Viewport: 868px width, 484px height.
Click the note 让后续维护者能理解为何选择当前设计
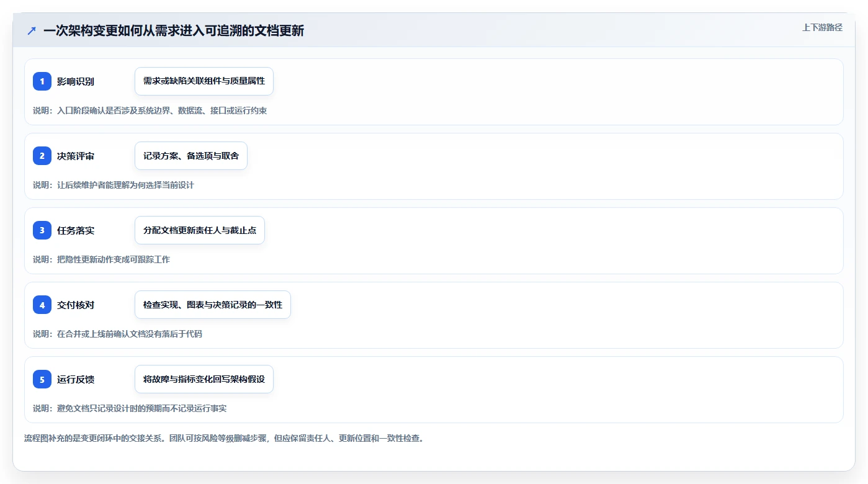[114, 185]
